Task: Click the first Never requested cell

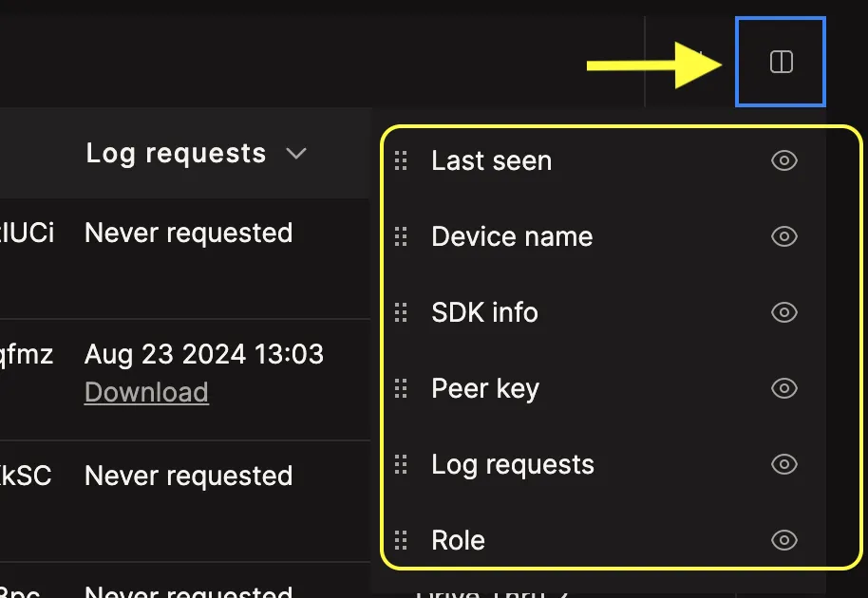Action: click(189, 233)
